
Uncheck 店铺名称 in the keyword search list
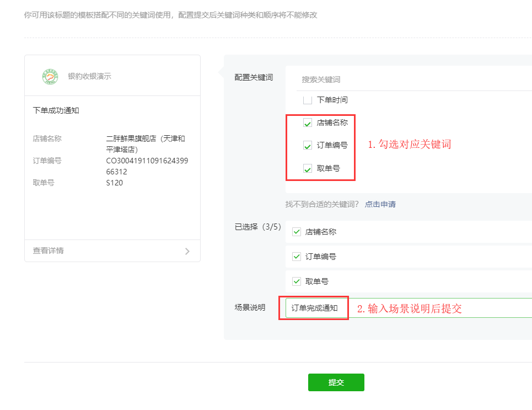click(x=308, y=123)
